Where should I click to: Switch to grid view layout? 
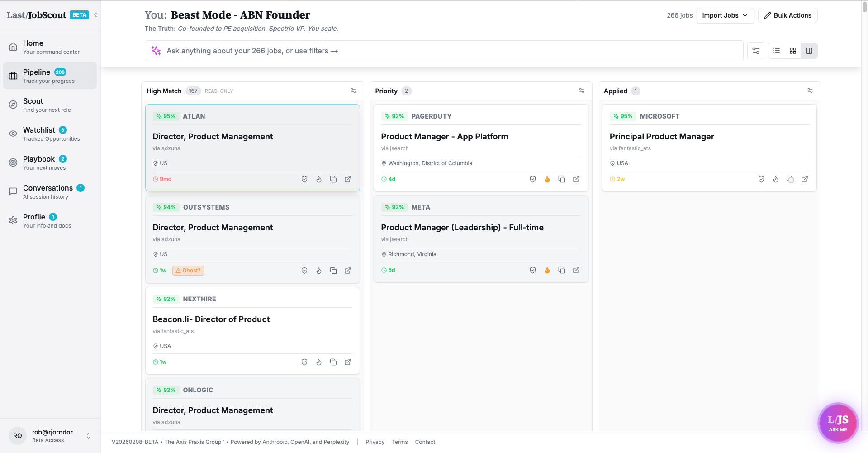coord(792,50)
